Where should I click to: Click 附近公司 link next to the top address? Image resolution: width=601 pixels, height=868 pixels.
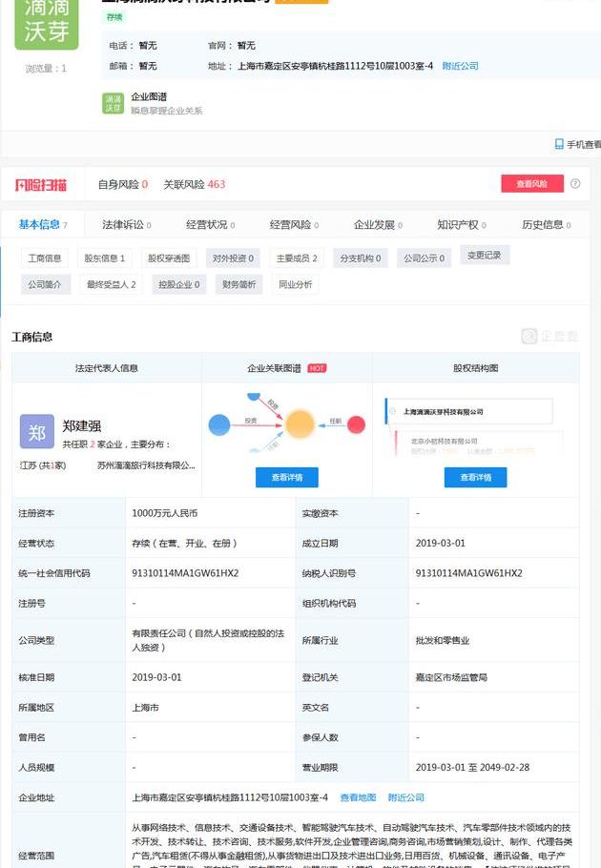click(460, 66)
